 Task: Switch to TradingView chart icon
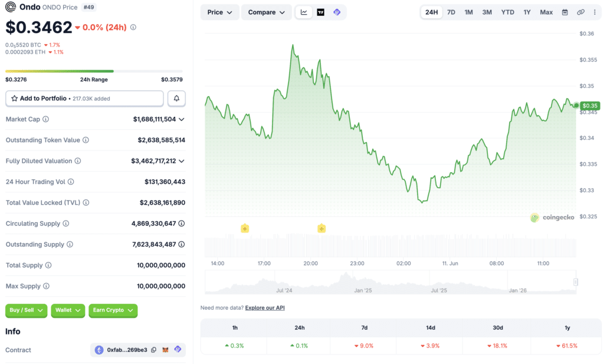tap(320, 12)
